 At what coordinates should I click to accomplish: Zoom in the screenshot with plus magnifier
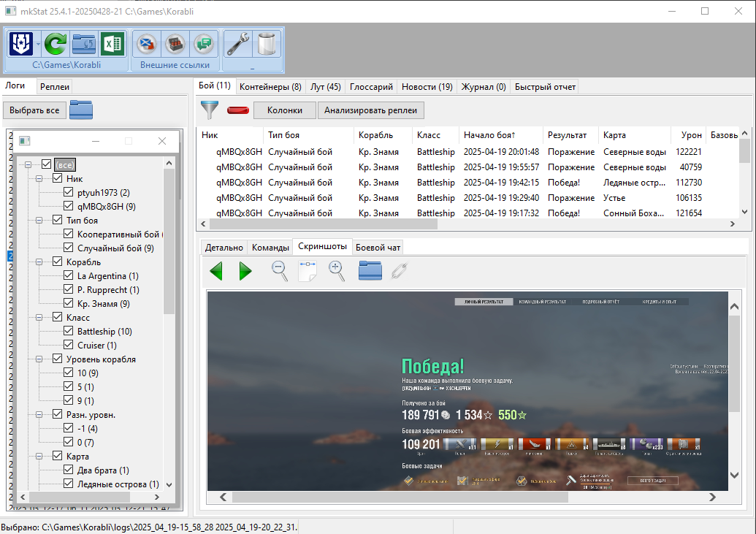click(337, 270)
